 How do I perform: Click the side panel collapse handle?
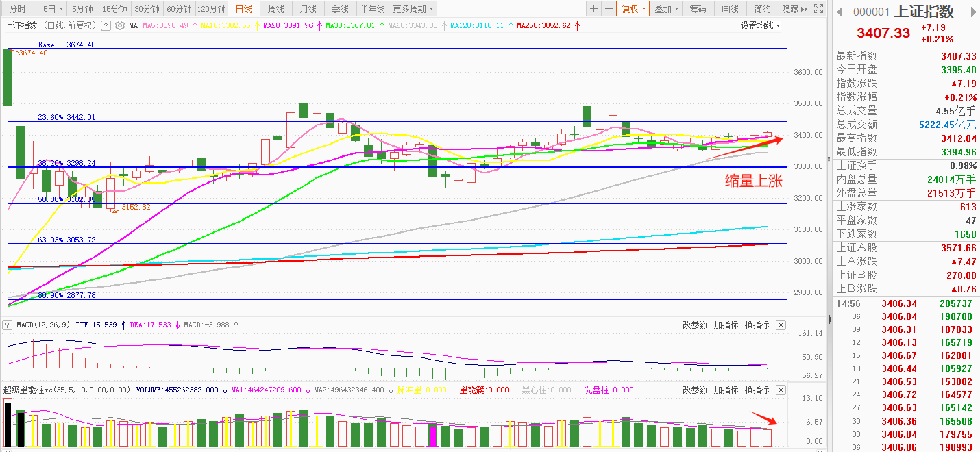coord(829,319)
